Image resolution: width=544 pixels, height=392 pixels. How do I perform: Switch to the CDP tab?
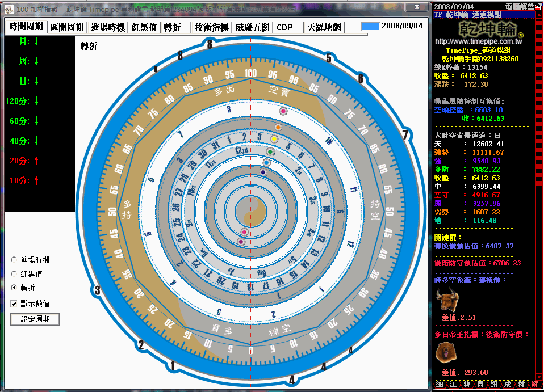pos(288,27)
